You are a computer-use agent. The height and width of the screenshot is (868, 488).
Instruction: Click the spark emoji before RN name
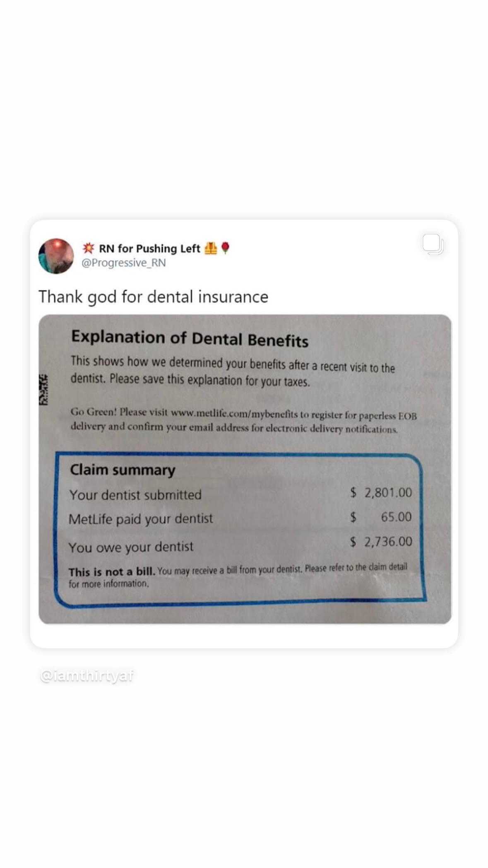click(x=88, y=248)
